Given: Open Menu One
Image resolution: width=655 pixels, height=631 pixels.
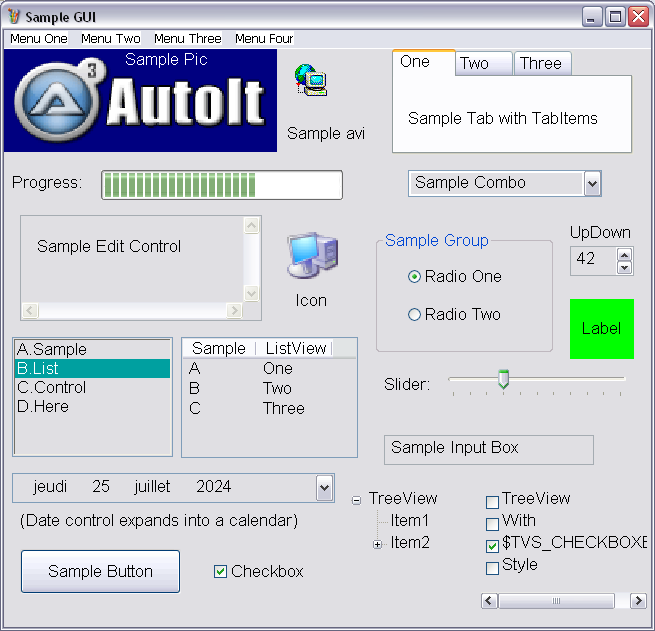Looking at the screenshot, I should point(39,39).
